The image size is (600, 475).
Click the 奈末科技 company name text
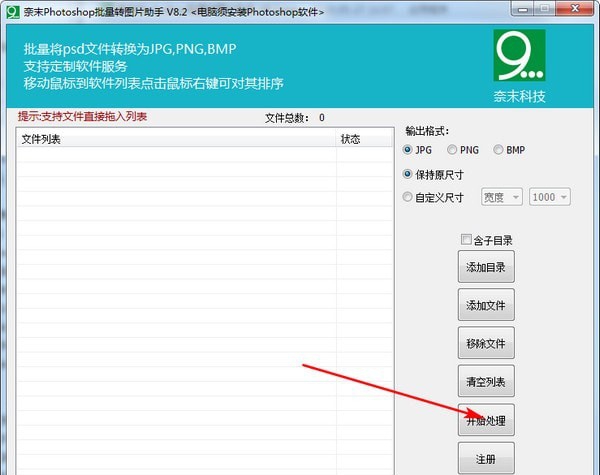pyautogui.click(x=519, y=96)
